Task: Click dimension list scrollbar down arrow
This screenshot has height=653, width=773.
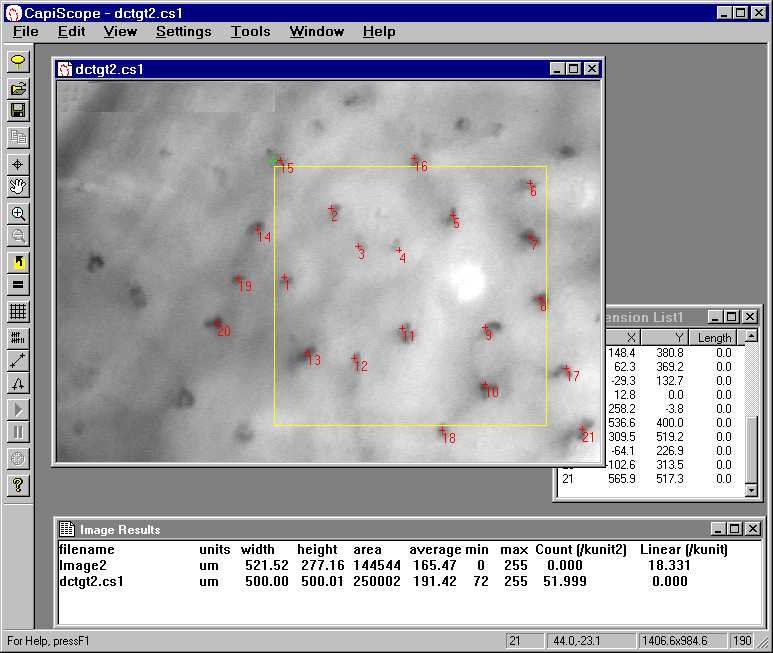Action: point(751,489)
